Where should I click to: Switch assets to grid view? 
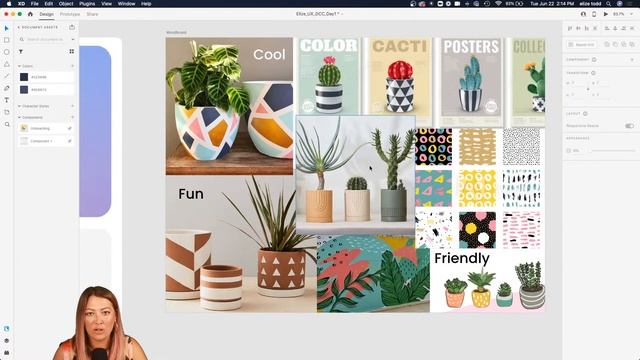tap(71, 51)
